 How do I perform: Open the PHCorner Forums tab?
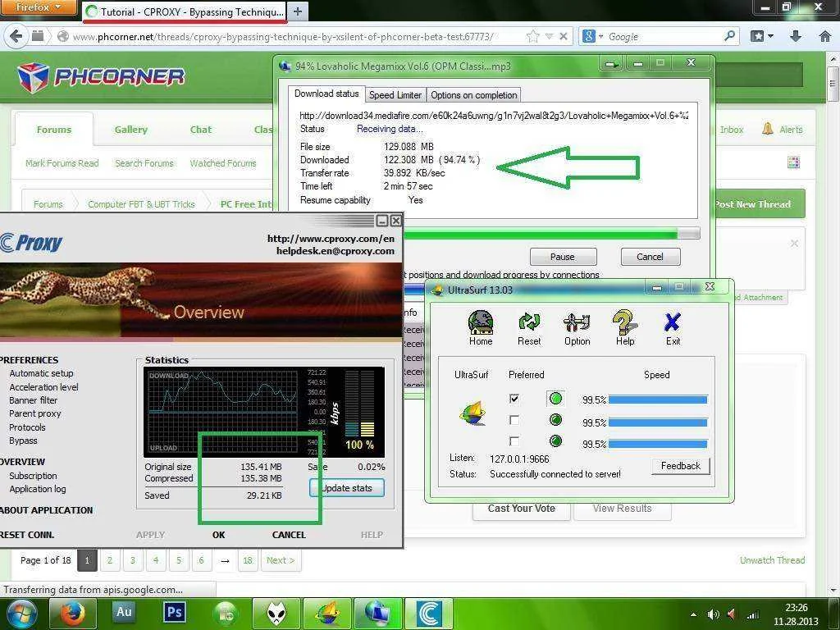53,129
